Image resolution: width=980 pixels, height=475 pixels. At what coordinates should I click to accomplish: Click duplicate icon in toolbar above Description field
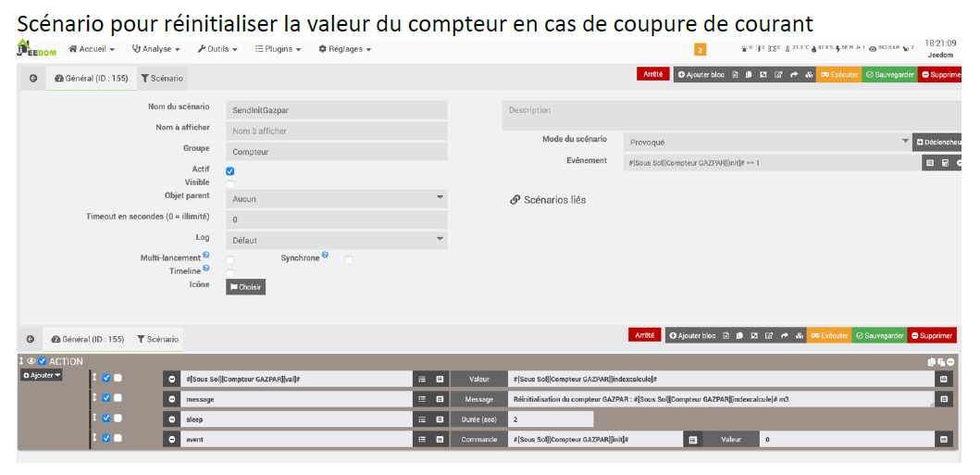click(749, 74)
